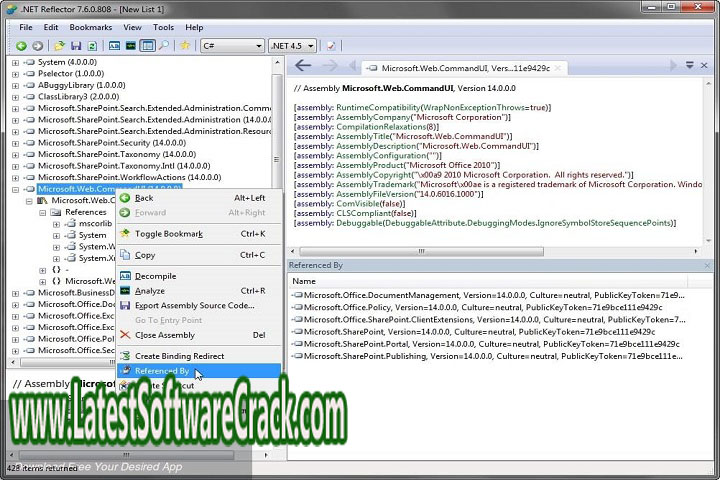Choose Create Binding Redirect

(x=199, y=356)
